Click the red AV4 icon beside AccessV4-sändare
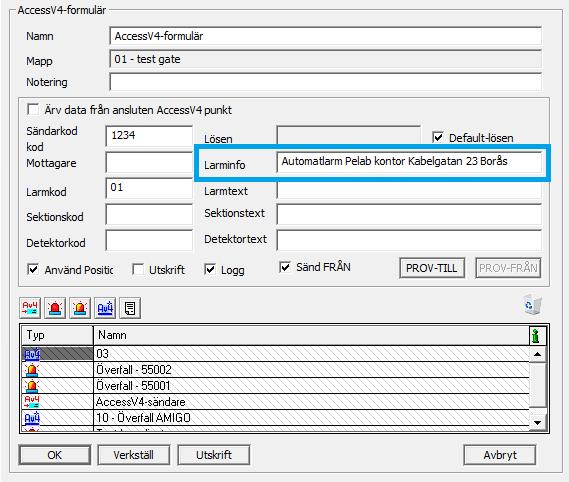 click(x=32, y=402)
